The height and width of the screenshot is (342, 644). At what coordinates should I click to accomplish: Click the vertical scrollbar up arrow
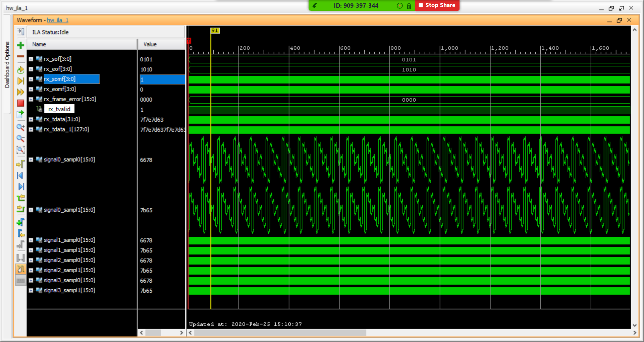coord(635,30)
